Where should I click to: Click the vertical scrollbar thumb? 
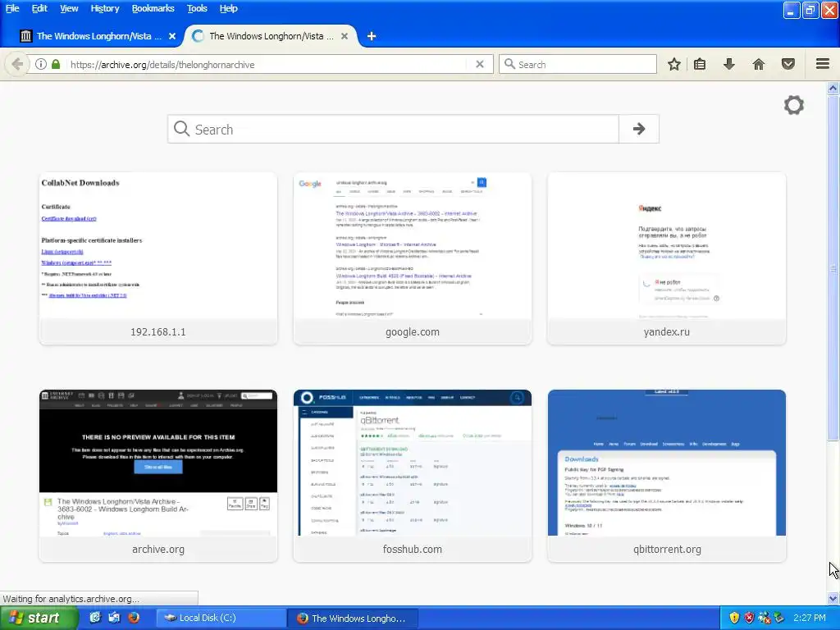coord(833,268)
